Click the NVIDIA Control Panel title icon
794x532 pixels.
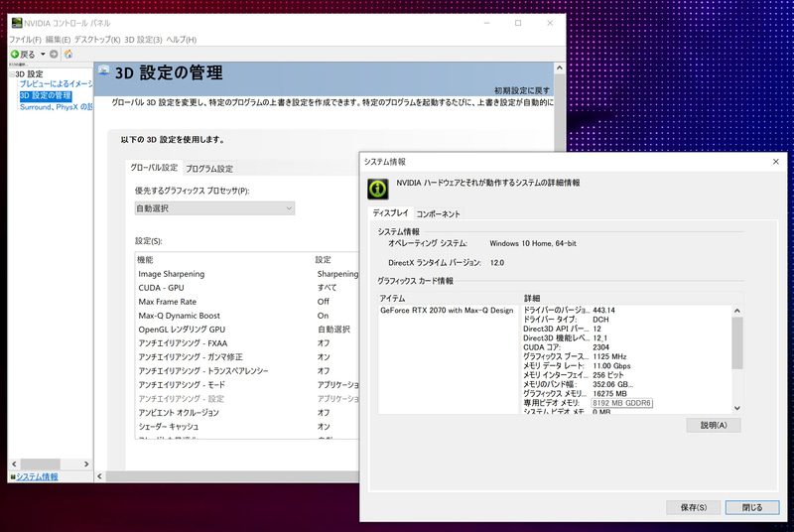coord(17,23)
